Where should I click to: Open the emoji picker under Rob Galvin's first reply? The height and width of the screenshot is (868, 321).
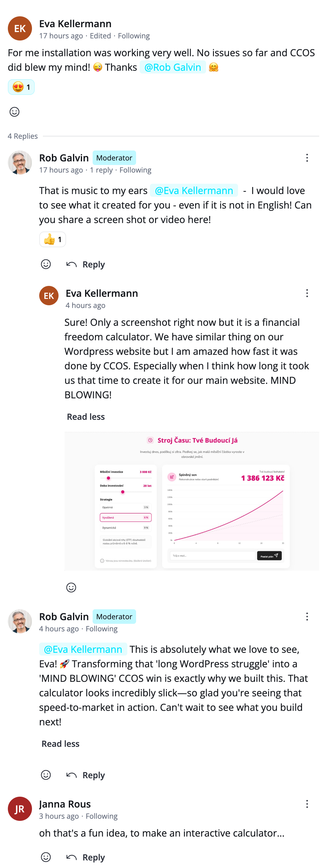(x=46, y=264)
